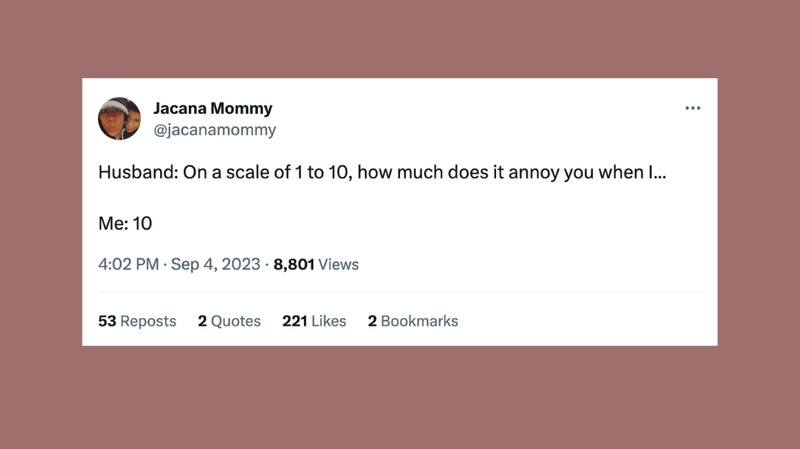Image resolution: width=800 pixels, height=449 pixels.
Task: Click the Jacana Mommy profile avatar
Action: coord(119,118)
